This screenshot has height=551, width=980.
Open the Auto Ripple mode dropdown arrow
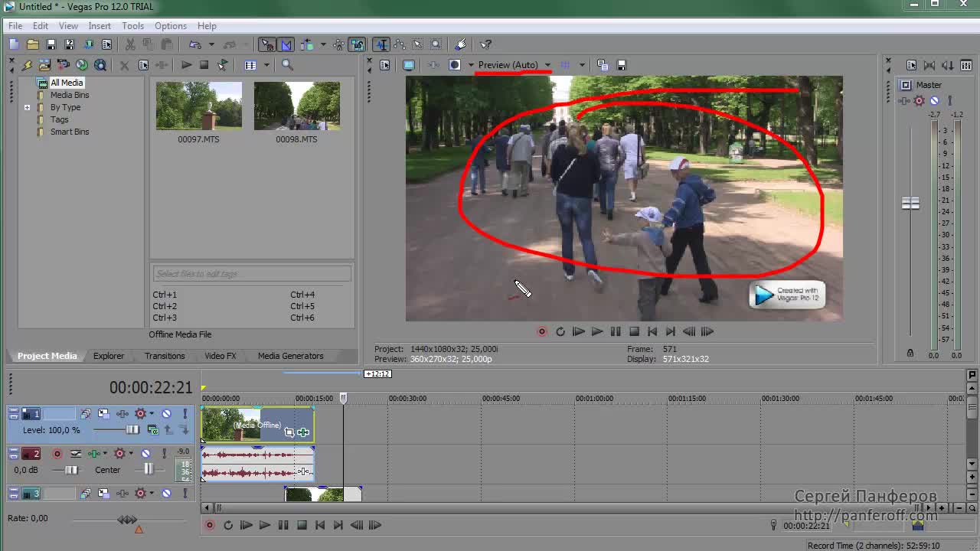pyautogui.click(x=322, y=44)
